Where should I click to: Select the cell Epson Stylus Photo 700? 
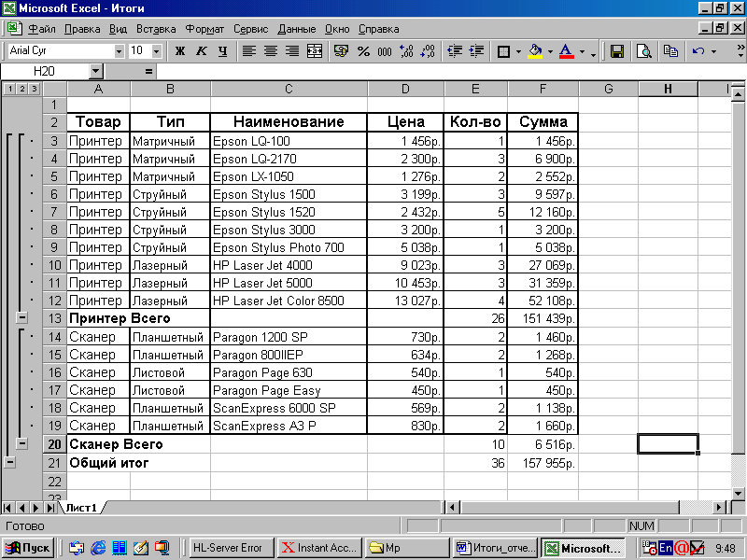click(289, 247)
